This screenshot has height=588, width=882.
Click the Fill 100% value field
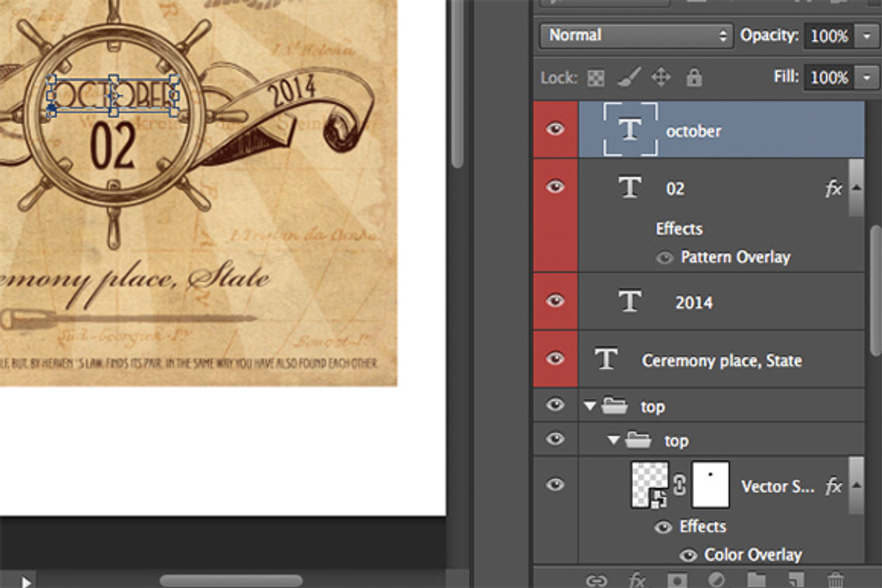coord(830,77)
